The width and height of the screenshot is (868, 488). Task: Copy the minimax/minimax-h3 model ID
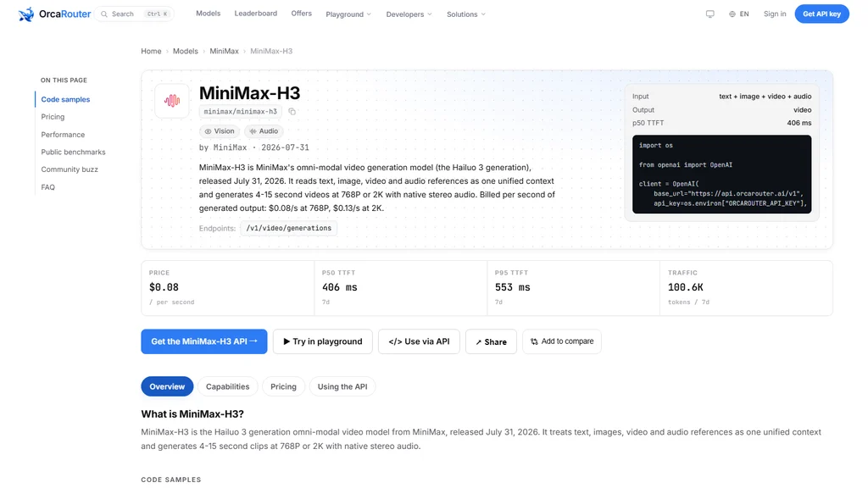(292, 112)
